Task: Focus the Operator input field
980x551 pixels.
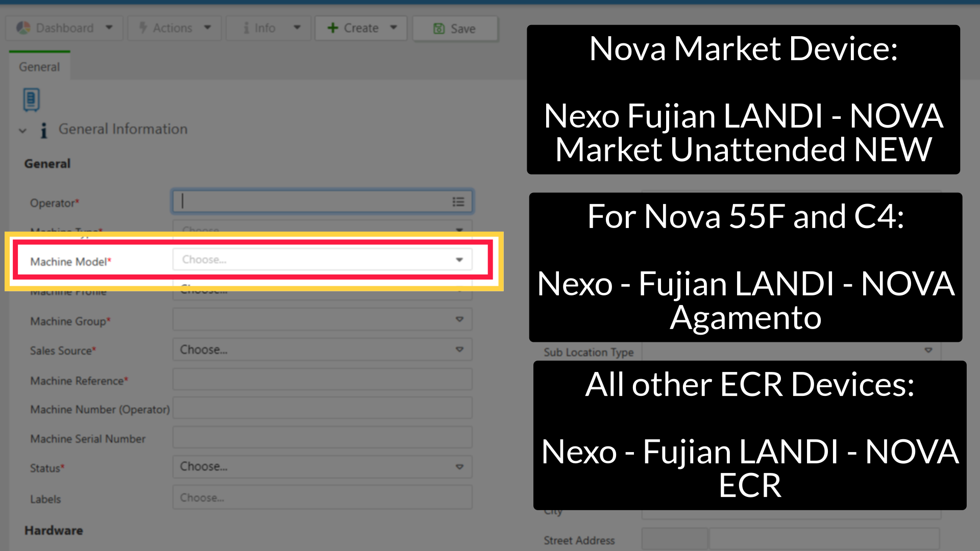Action: click(x=322, y=202)
